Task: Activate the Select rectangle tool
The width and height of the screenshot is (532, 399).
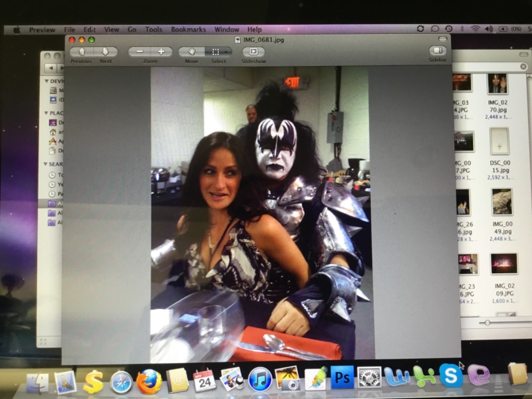Action: click(x=216, y=52)
